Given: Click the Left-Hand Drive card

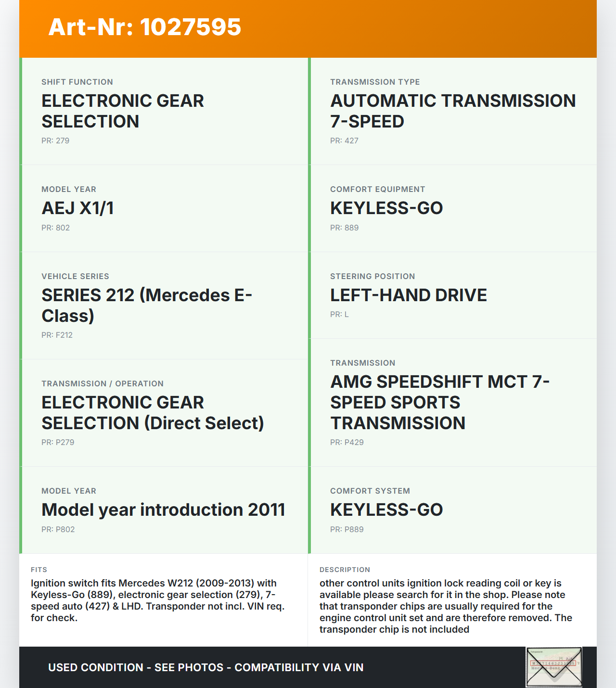Looking at the screenshot, I should [452, 295].
